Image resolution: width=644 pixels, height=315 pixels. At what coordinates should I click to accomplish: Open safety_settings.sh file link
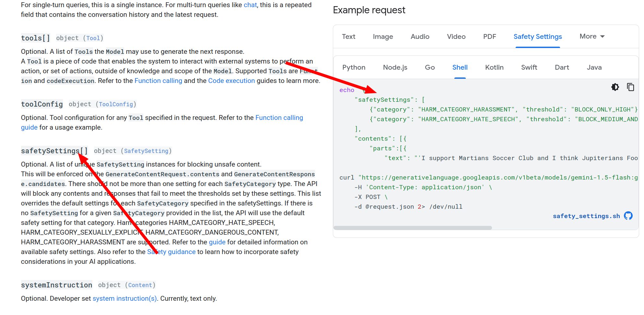pos(586,216)
